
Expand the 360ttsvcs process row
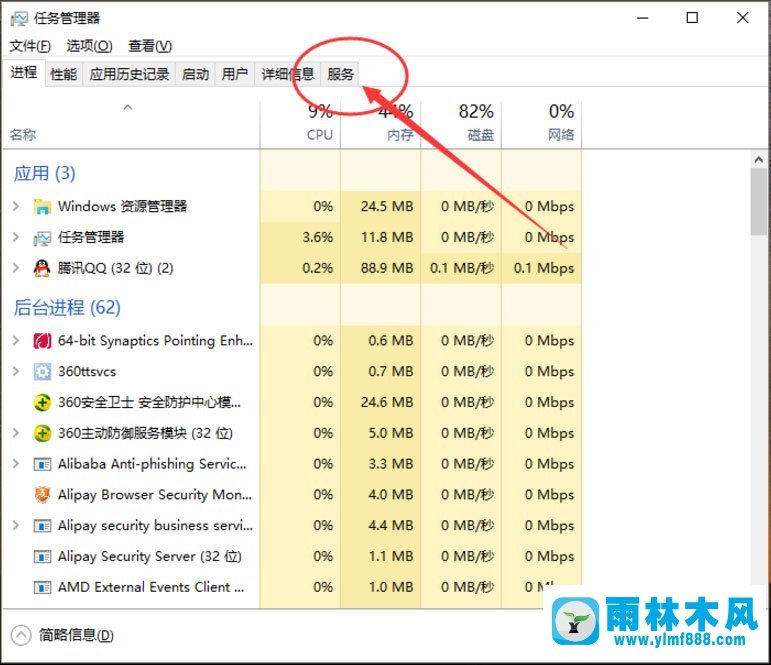[x=16, y=372]
